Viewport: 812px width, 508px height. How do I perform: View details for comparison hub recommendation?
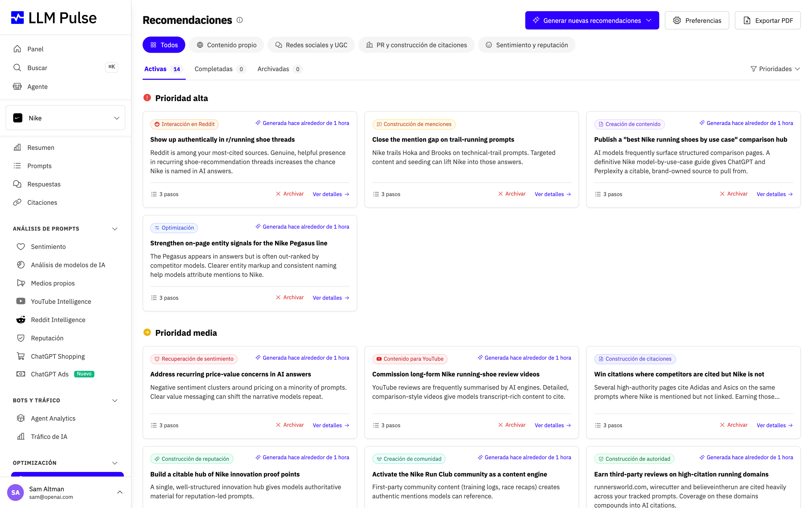(775, 194)
